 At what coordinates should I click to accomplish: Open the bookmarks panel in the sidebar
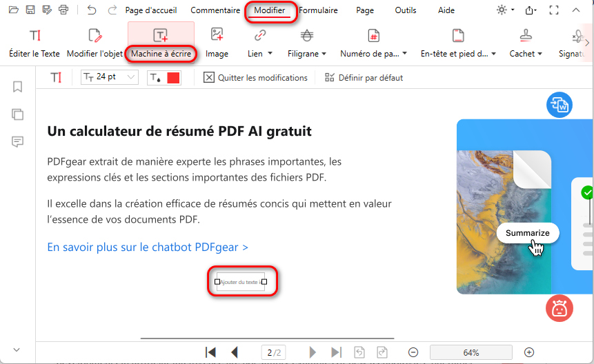(17, 87)
